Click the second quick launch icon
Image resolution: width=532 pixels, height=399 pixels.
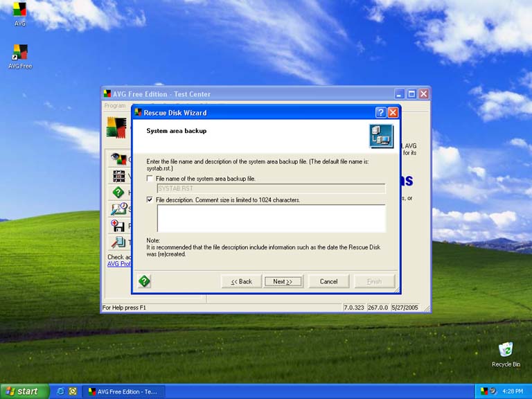point(72,391)
